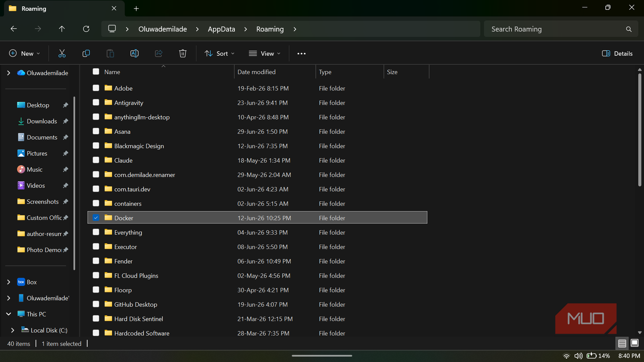Close the Roaming tab
Screen dimensions: 644x362
[114, 9]
